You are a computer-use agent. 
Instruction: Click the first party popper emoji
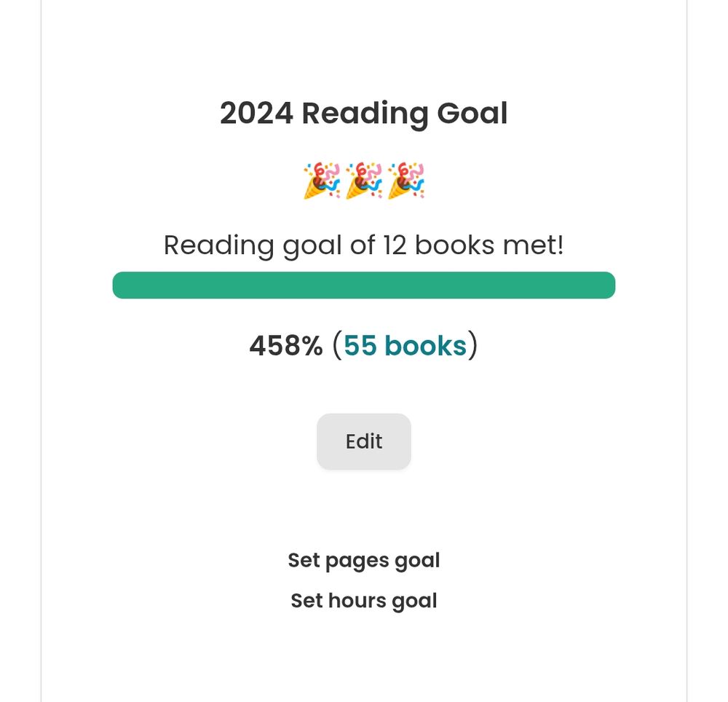pyautogui.click(x=322, y=181)
